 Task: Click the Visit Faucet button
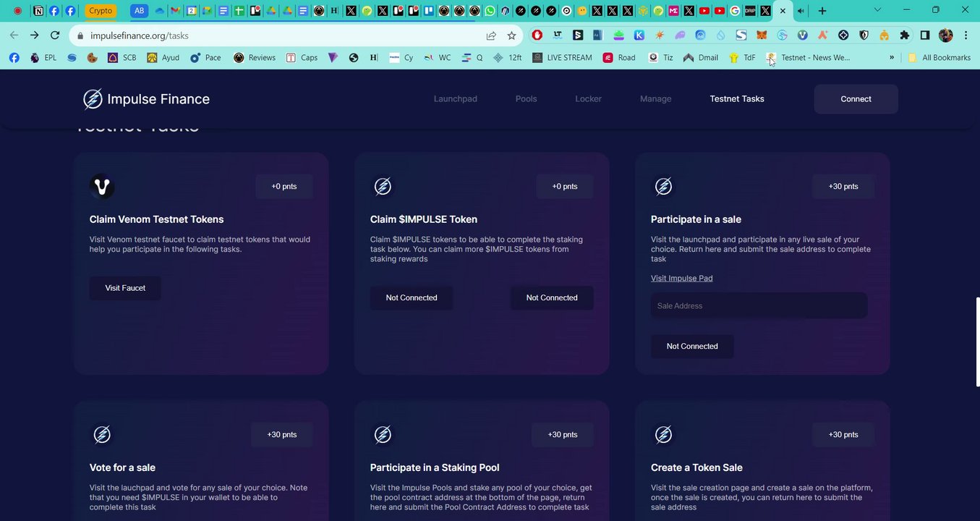coord(125,288)
